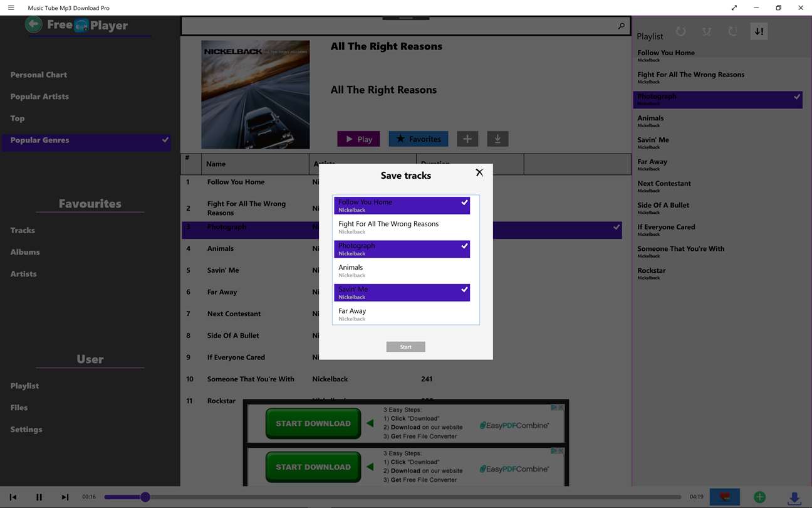Screen dimensions: 812x508
Task: Click Start in the Save tracks dialog
Action: point(406,347)
